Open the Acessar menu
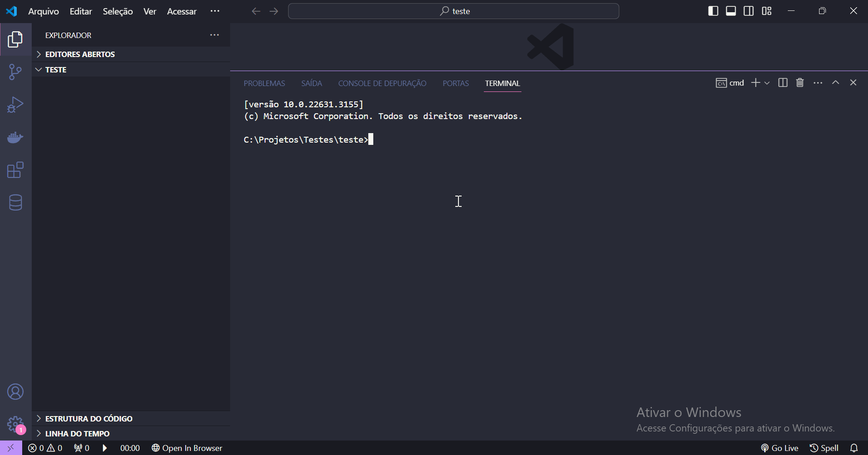Image resolution: width=868 pixels, height=455 pixels. (182, 11)
